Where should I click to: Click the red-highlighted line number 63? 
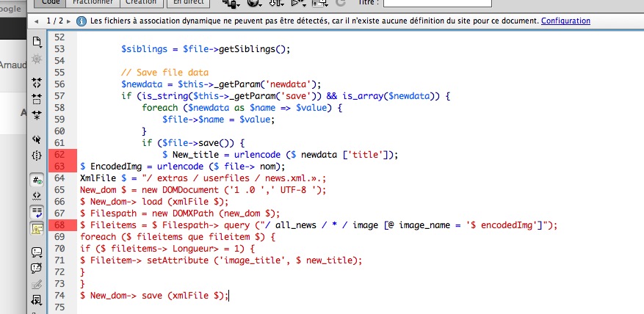pos(62,167)
